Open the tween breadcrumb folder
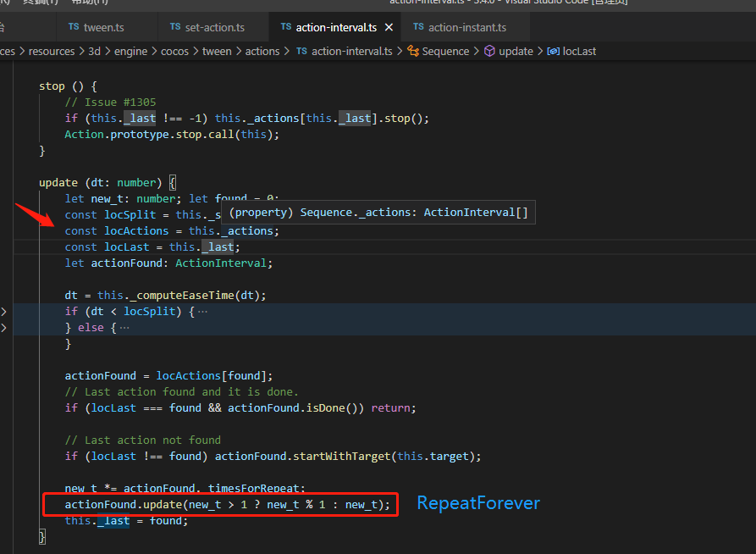This screenshot has width=756, height=554. [x=217, y=51]
